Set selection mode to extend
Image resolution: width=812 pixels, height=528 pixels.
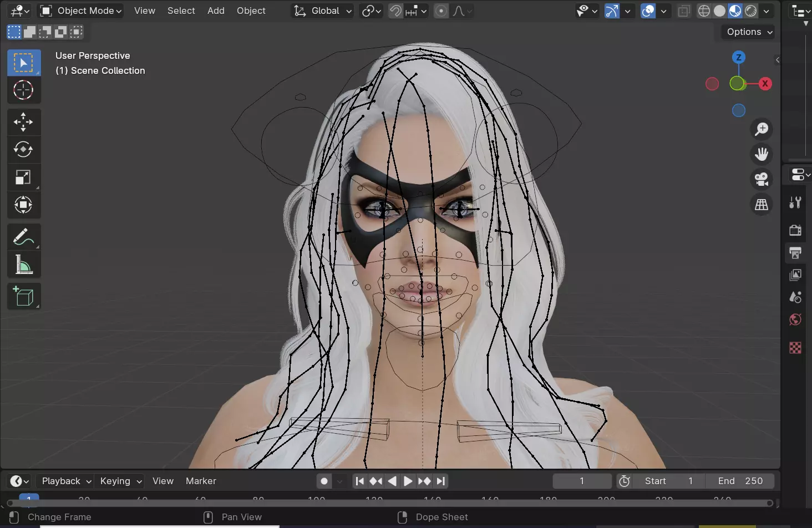tap(30, 32)
